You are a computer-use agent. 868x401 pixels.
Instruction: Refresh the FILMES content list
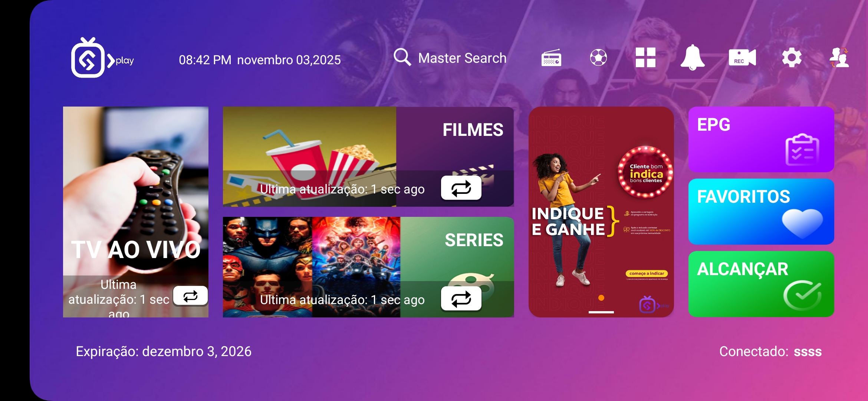(461, 188)
